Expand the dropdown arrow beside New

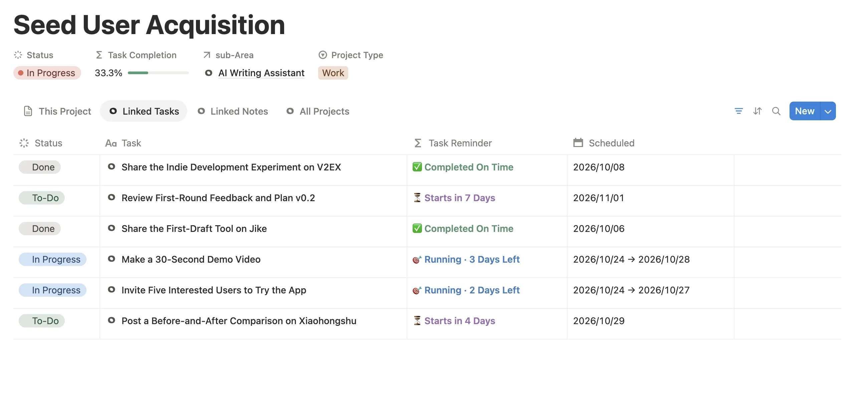click(828, 111)
